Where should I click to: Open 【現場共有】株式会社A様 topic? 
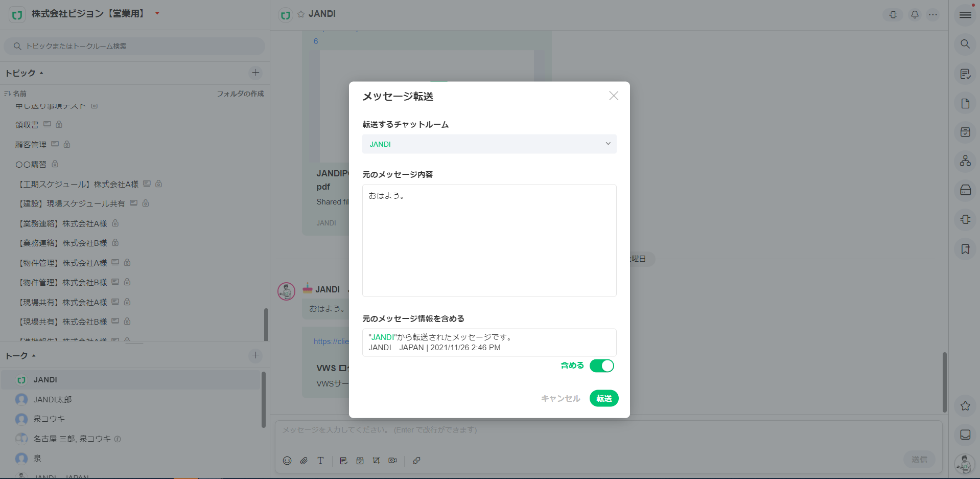[63, 302]
